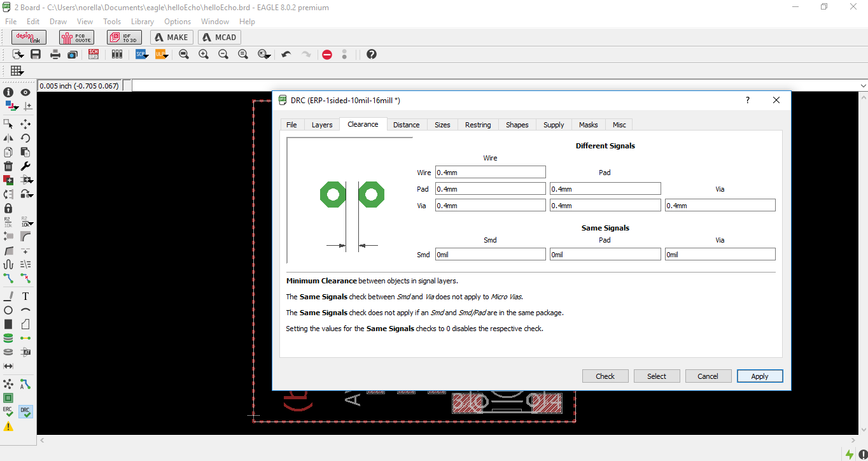Image resolution: width=868 pixels, height=461 pixels.
Task: Open the Value tool dropdown
Action: pos(27,222)
